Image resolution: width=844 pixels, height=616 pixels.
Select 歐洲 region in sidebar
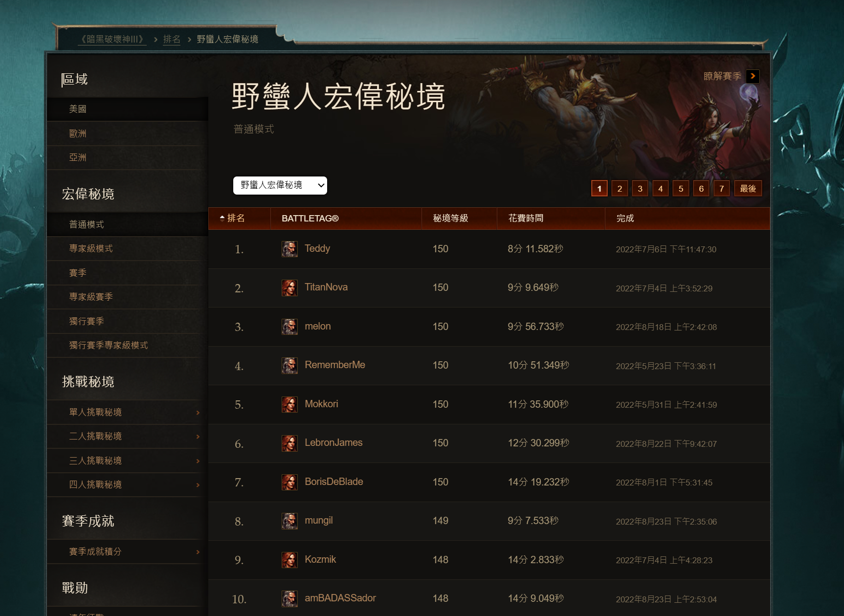[128, 133]
